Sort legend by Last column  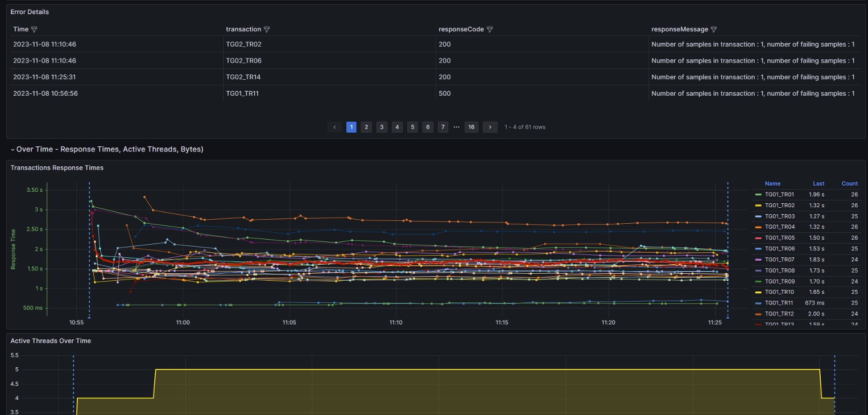click(x=819, y=183)
